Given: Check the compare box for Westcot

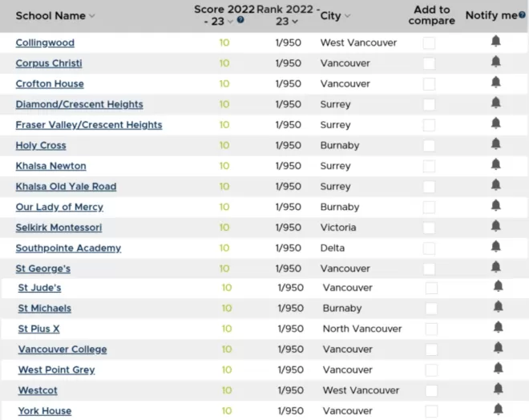Looking at the screenshot, I should click(431, 390).
